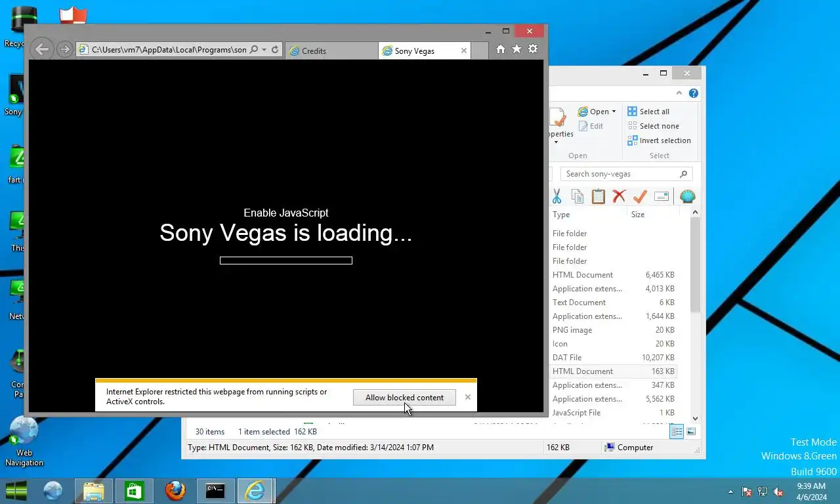Click the magnifier in the search box

pos(683,174)
